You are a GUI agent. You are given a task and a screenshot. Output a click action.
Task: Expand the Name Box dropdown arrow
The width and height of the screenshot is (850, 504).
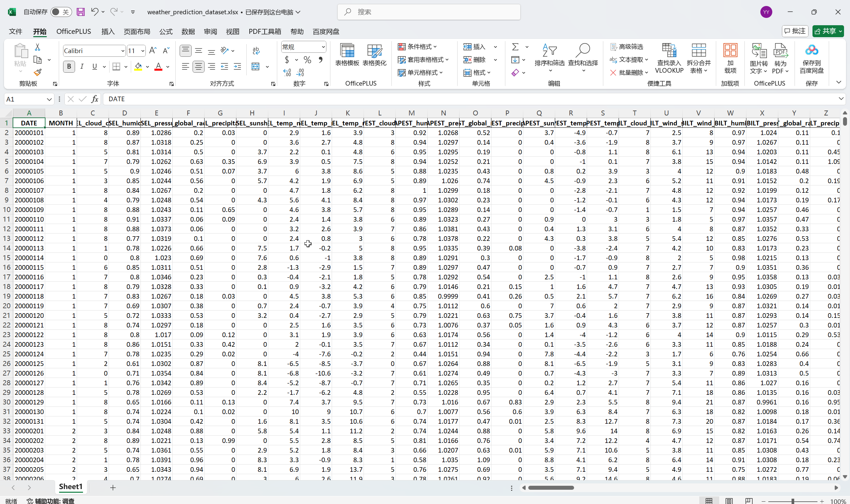point(49,99)
